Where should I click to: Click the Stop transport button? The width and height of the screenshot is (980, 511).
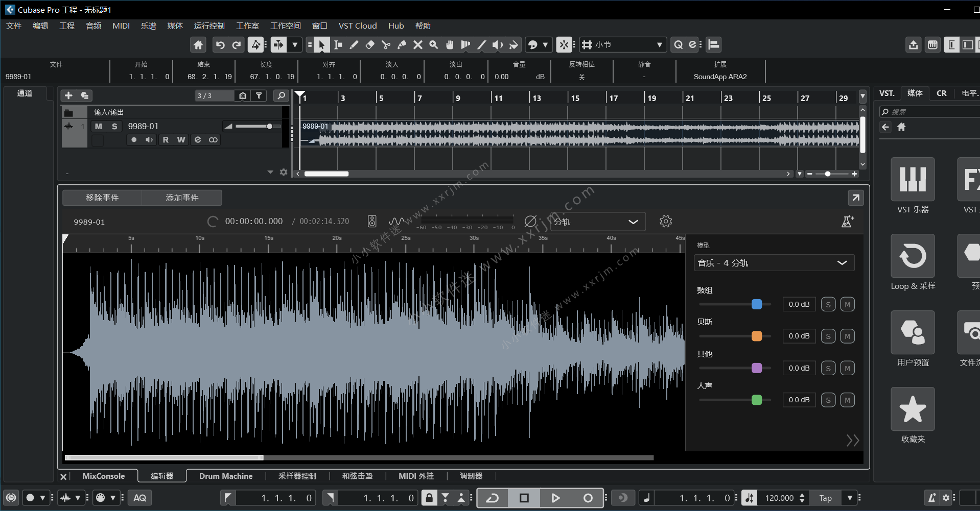pos(524,498)
